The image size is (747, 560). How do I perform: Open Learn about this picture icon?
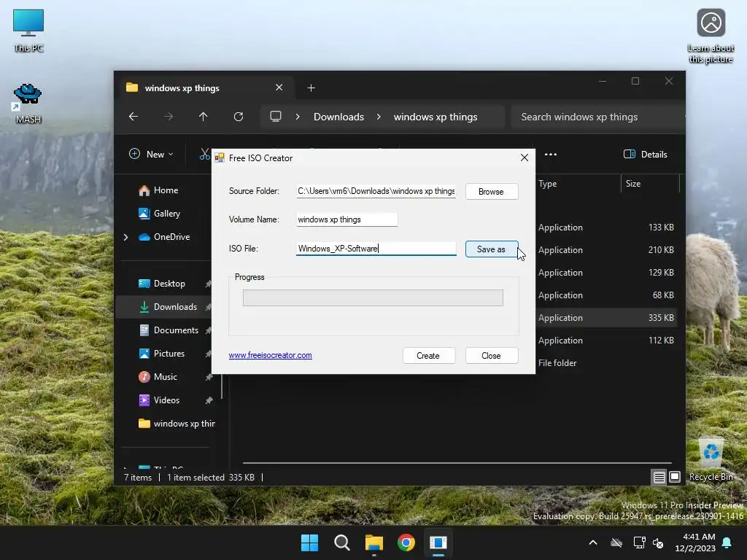coord(711,36)
